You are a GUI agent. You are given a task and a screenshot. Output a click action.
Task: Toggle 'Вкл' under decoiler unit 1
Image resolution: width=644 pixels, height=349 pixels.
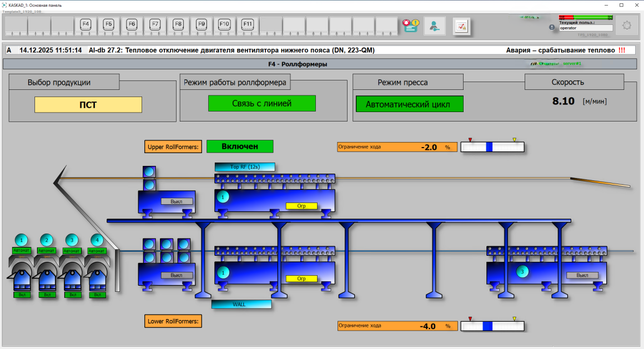click(22, 295)
